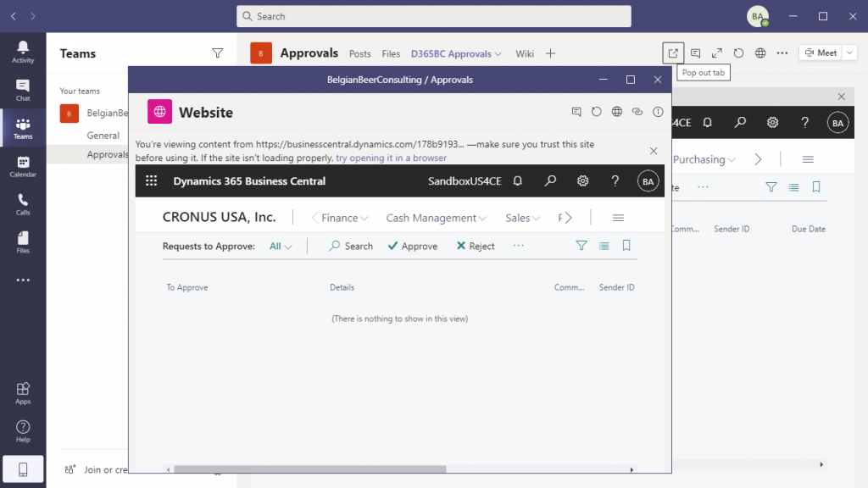Open search magnifier in pop-out Business Central header
This screenshot has width=868, height=488.
pyautogui.click(x=550, y=181)
